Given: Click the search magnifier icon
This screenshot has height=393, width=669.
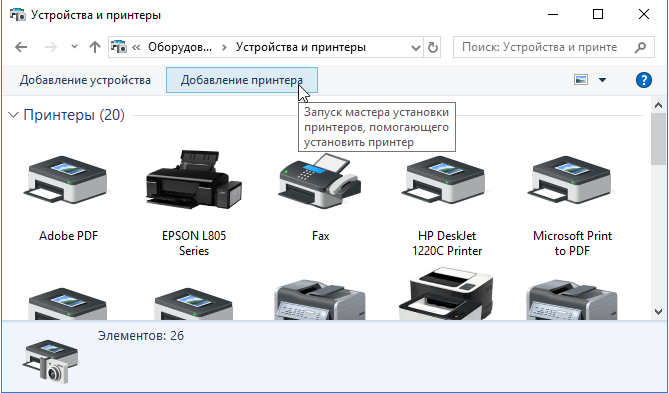Looking at the screenshot, I should click(x=640, y=47).
